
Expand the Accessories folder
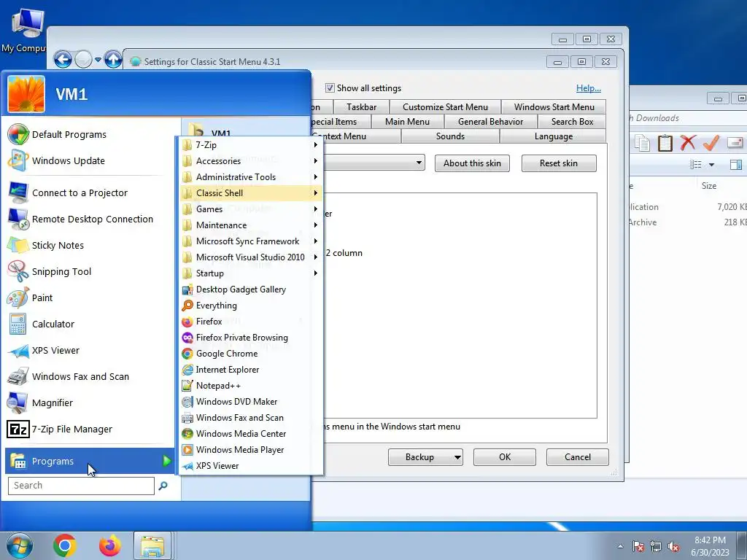point(250,161)
